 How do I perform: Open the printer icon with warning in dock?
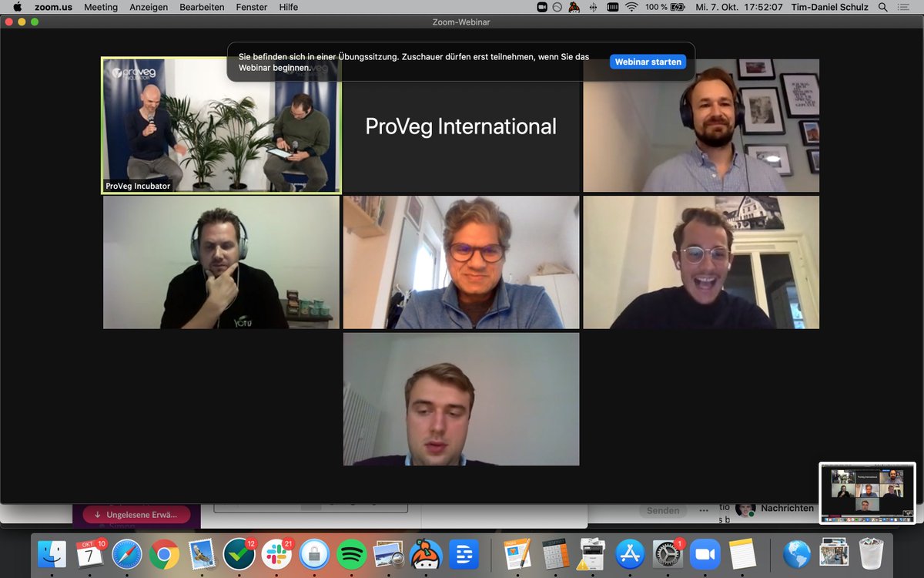tap(592, 553)
